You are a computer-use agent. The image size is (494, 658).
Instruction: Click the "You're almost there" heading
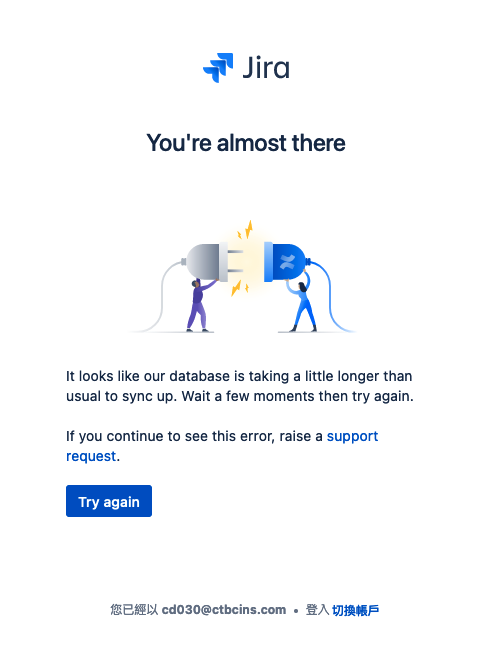coord(246,143)
